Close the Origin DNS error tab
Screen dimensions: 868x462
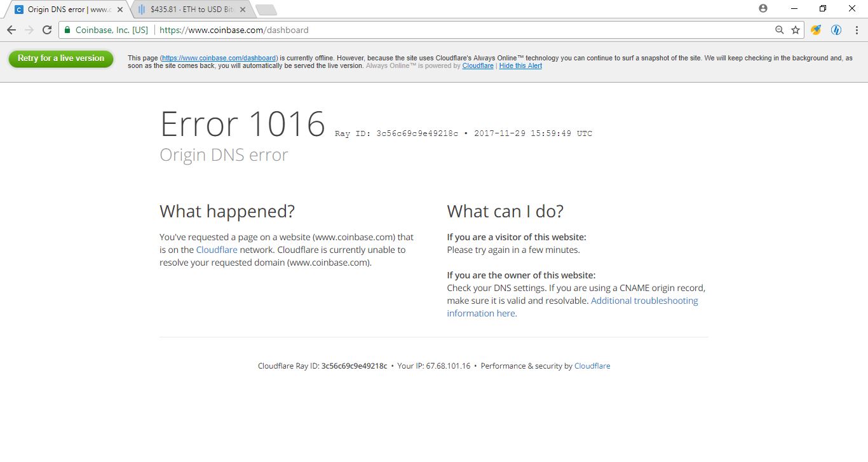120,10
